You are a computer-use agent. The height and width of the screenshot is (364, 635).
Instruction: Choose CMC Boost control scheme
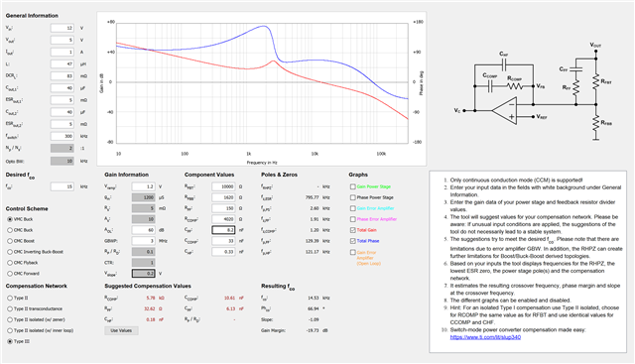[x=10, y=241]
